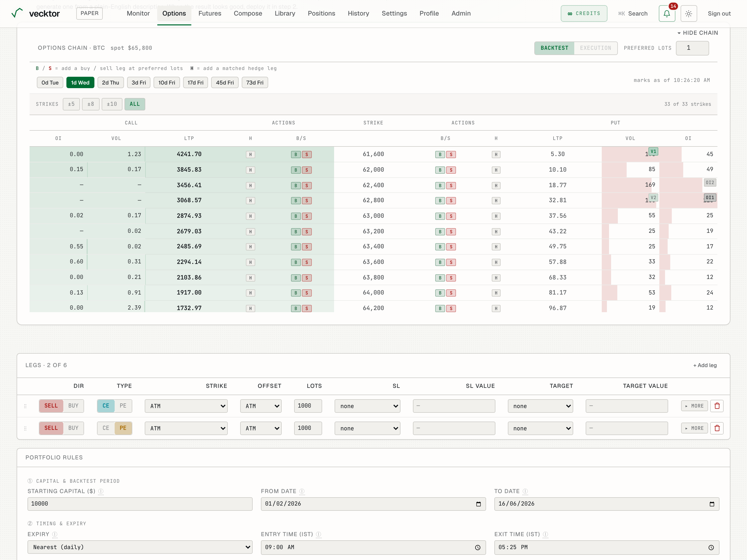Click the + Add leg link
The height and width of the screenshot is (560, 747).
point(705,365)
